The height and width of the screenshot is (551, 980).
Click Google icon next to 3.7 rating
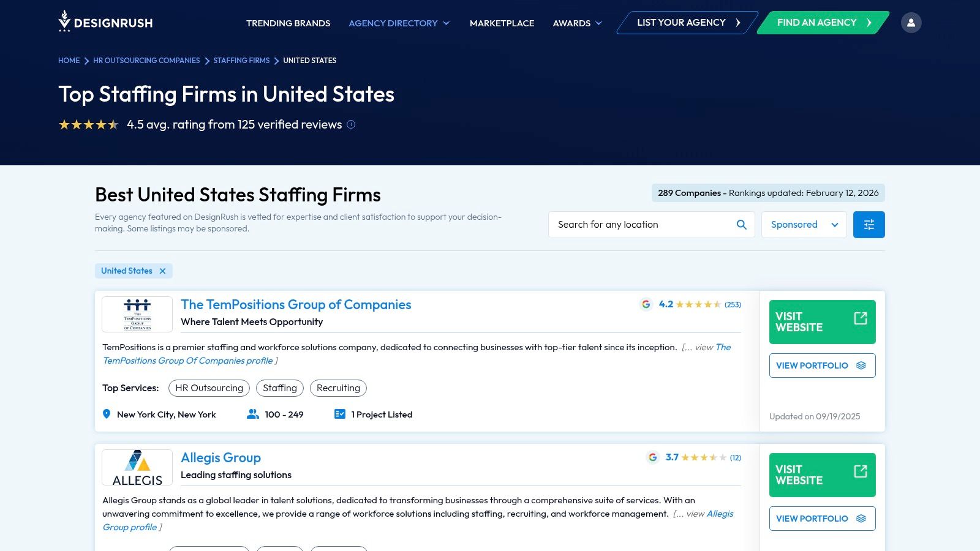[x=652, y=457]
